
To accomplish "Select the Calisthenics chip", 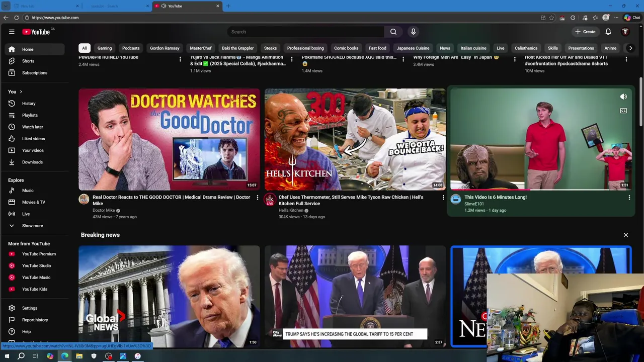I will click(526, 48).
